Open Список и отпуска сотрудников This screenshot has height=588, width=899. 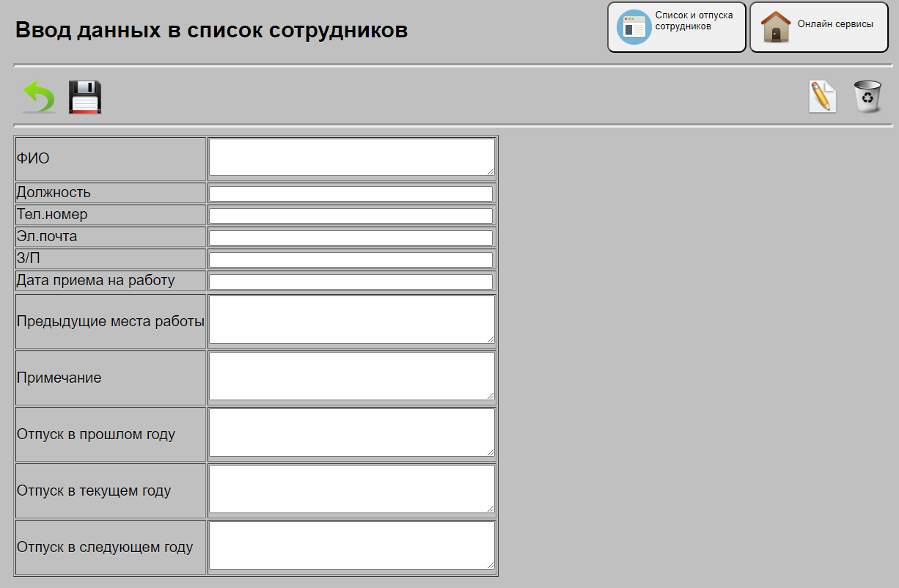coord(676,27)
